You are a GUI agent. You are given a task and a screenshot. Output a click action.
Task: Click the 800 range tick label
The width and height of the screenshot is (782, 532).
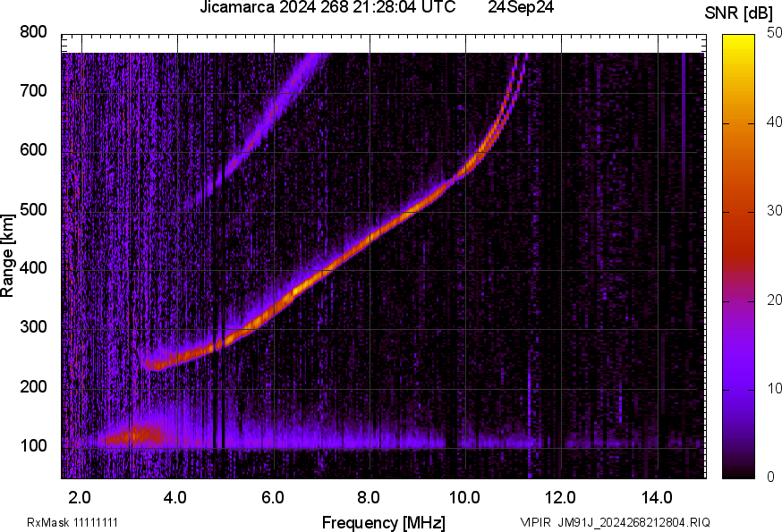[x=33, y=32]
